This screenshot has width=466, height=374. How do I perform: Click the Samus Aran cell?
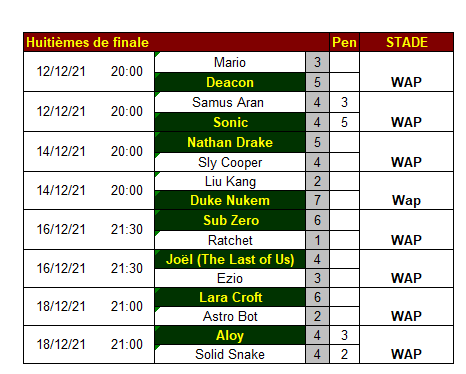pos(230,102)
